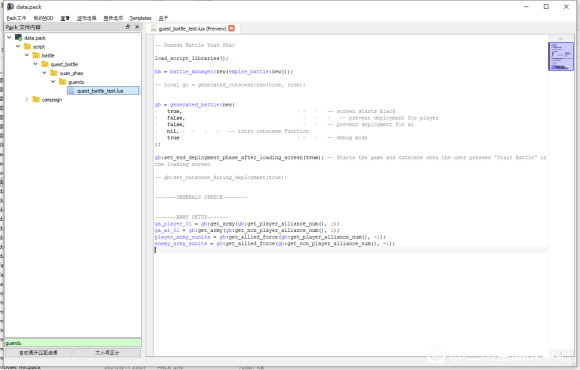
Task: Select the quest_battle_test.lua (Preview) tab
Action: point(192,28)
